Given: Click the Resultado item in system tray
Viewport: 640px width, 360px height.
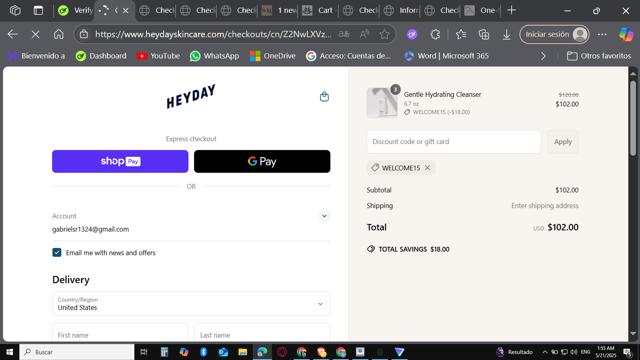Looking at the screenshot, I should 515,352.
